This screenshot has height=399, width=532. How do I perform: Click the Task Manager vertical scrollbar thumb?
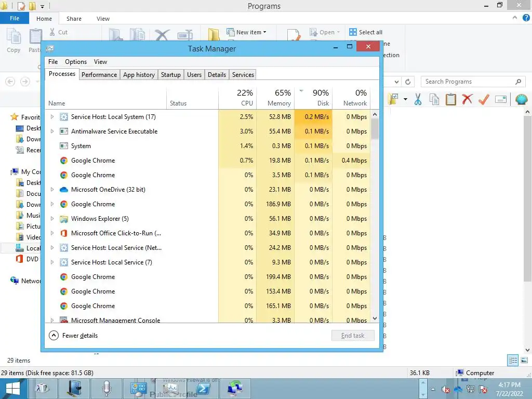pos(375,129)
